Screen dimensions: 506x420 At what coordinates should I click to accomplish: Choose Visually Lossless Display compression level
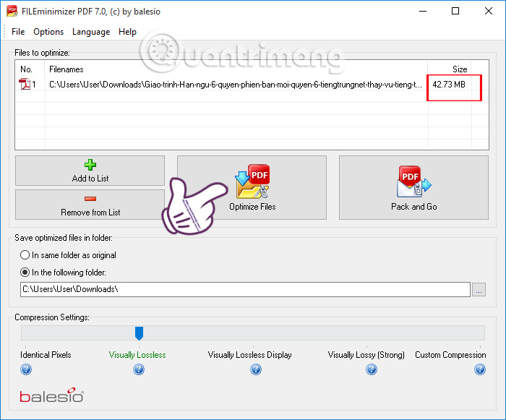click(250, 355)
